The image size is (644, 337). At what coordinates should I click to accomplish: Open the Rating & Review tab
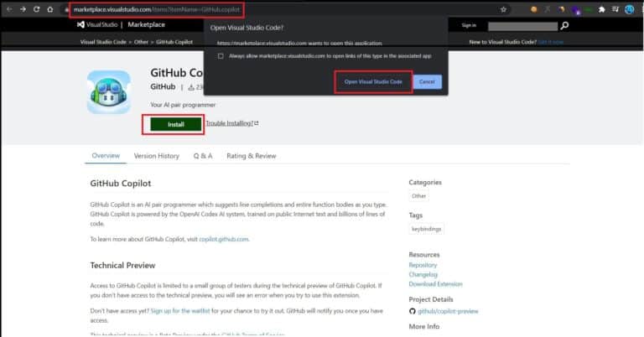click(252, 156)
